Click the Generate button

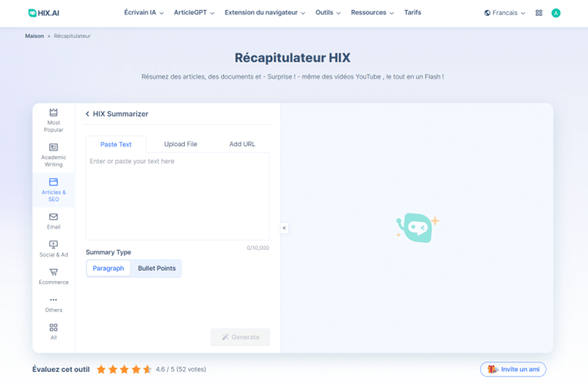pos(240,337)
